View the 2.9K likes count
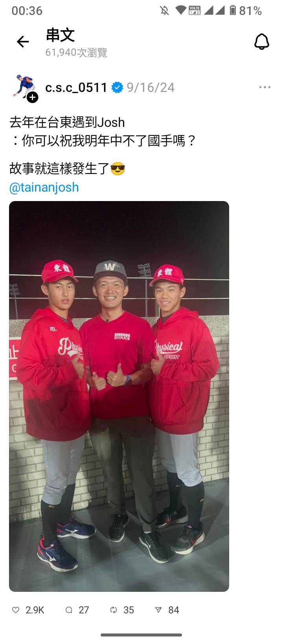The width and height of the screenshot is (283, 644). pos(35,610)
